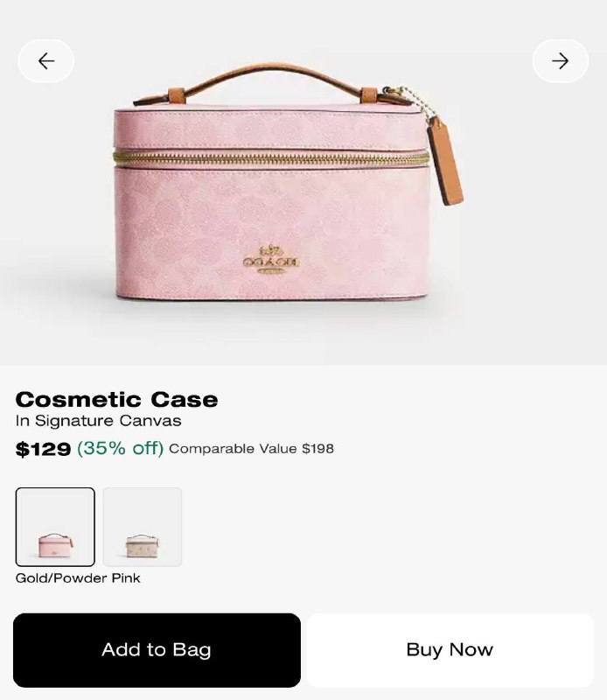Select the Gold/Powder Pink color swatch
The width and height of the screenshot is (607, 700).
pos(55,527)
